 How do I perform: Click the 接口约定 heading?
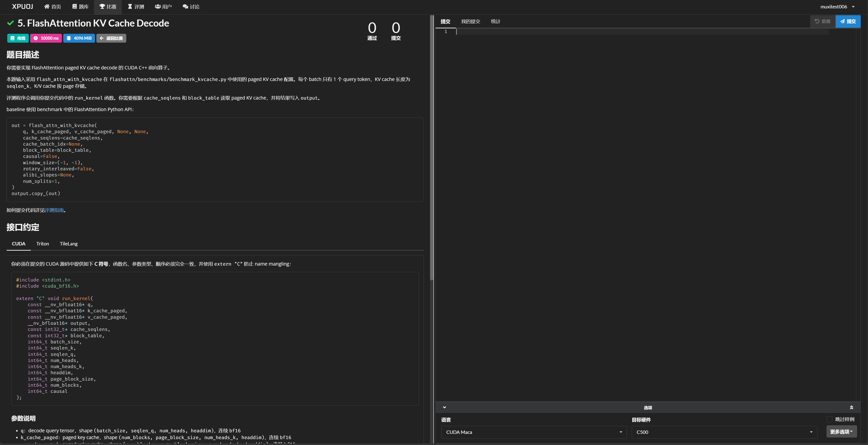(x=23, y=227)
